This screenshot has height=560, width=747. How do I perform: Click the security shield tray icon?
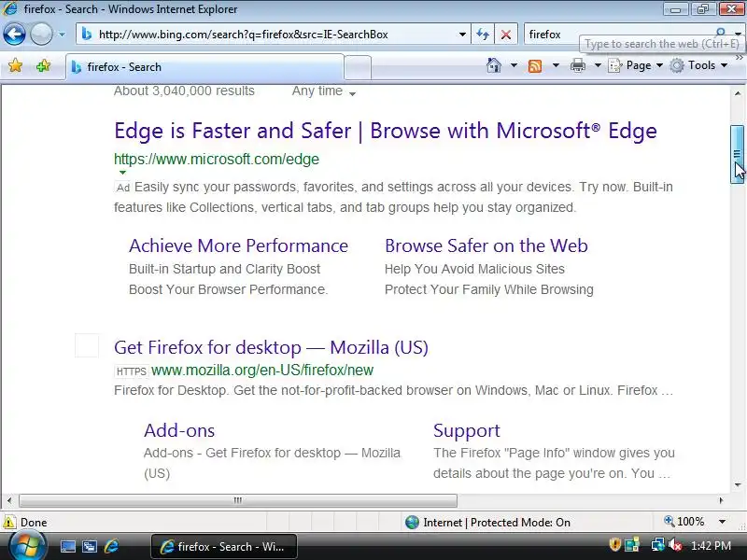(x=614, y=544)
